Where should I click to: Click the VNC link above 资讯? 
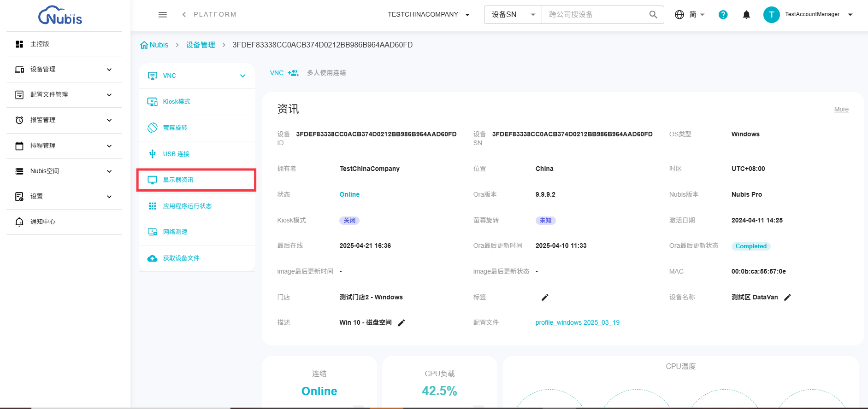point(277,73)
